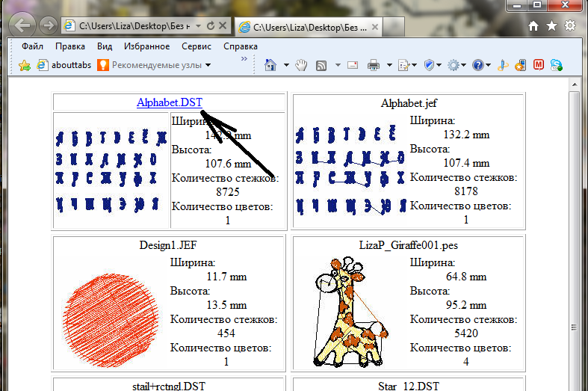Open Favorites star at top right

point(551,25)
